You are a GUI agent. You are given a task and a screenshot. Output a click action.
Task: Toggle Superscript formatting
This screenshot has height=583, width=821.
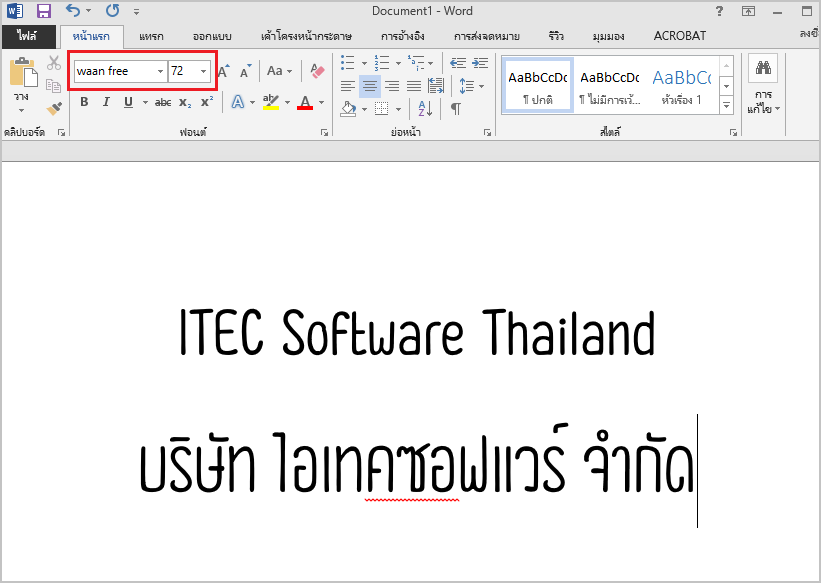pyautogui.click(x=207, y=102)
